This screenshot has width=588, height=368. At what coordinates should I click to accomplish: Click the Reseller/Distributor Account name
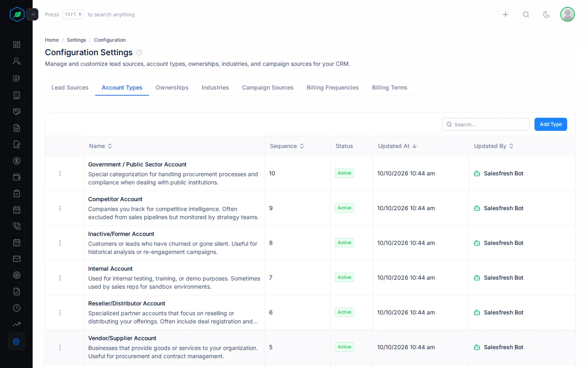tap(127, 303)
